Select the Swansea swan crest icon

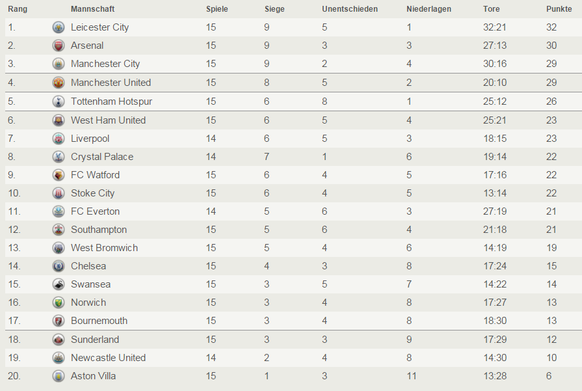tap(58, 284)
